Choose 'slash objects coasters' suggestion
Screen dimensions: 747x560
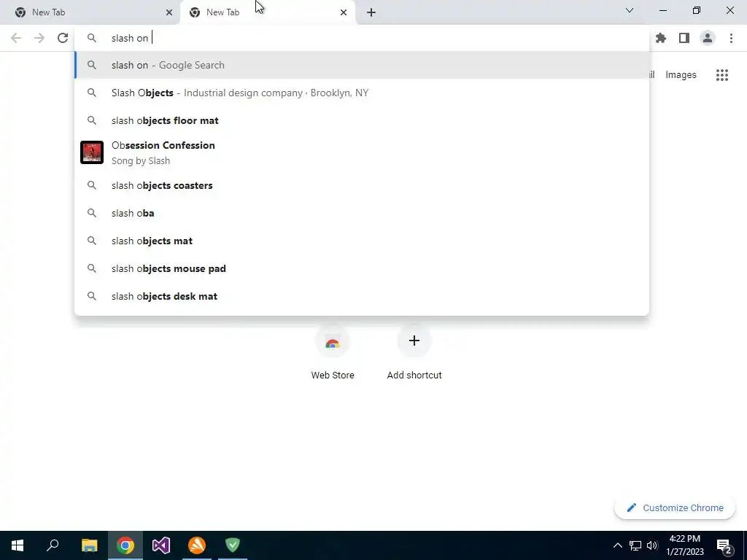pyautogui.click(x=362, y=185)
